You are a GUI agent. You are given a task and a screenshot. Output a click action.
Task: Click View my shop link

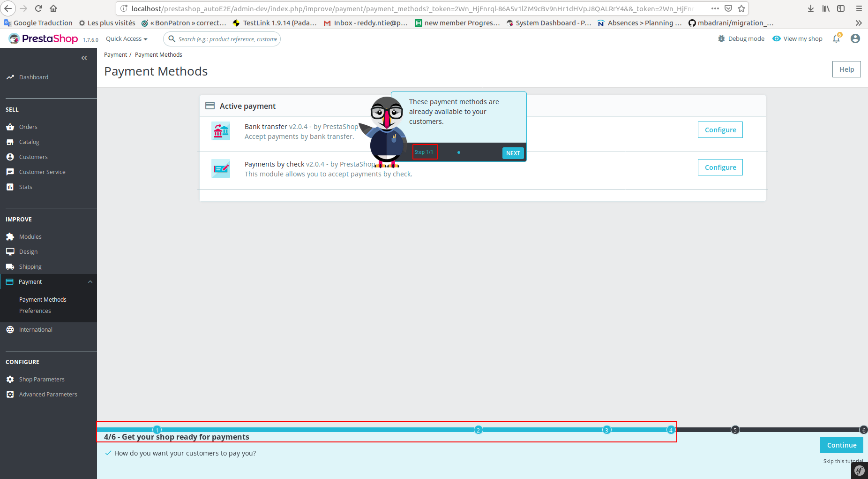tap(798, 38)
